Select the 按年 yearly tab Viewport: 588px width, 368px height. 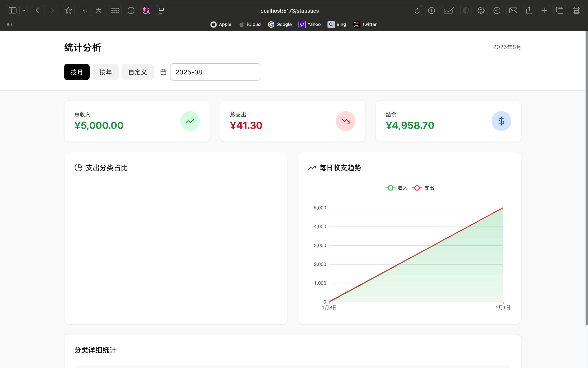coord(106,72)
